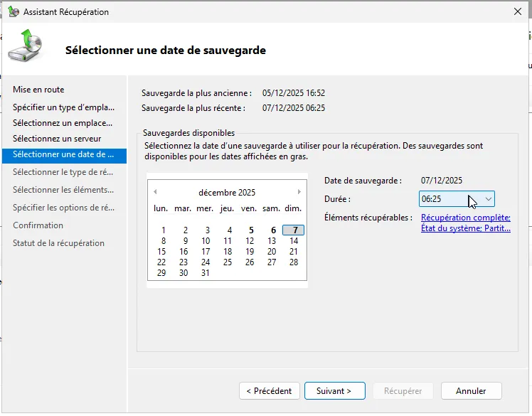532x416 pixels.
Task: Advance calendar to next month
Action: (x=299, y=192)
